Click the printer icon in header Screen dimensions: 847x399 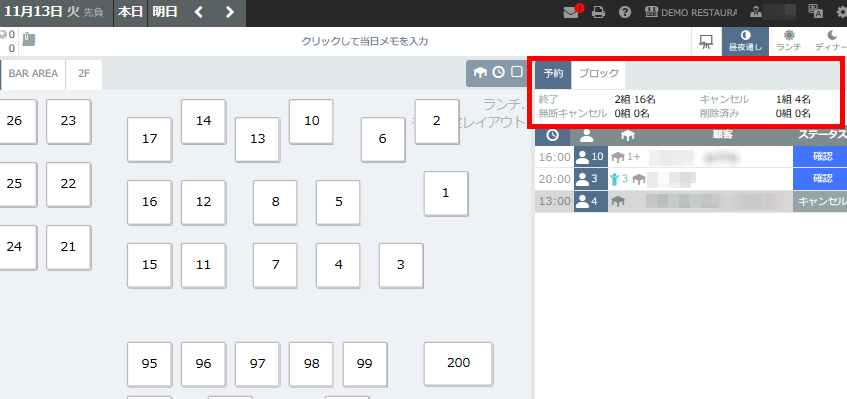(x=599, y=12)
